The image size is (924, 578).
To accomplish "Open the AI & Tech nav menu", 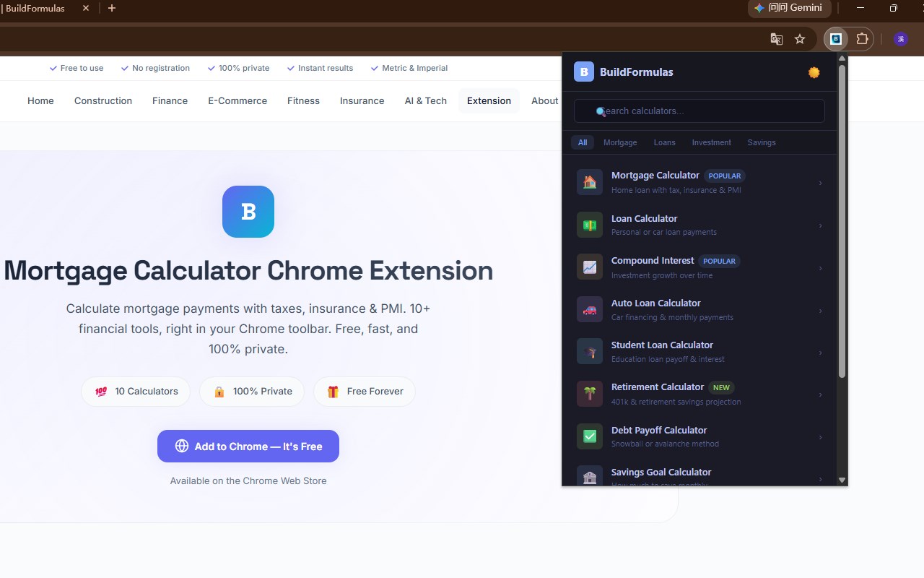I will [426, 101].
